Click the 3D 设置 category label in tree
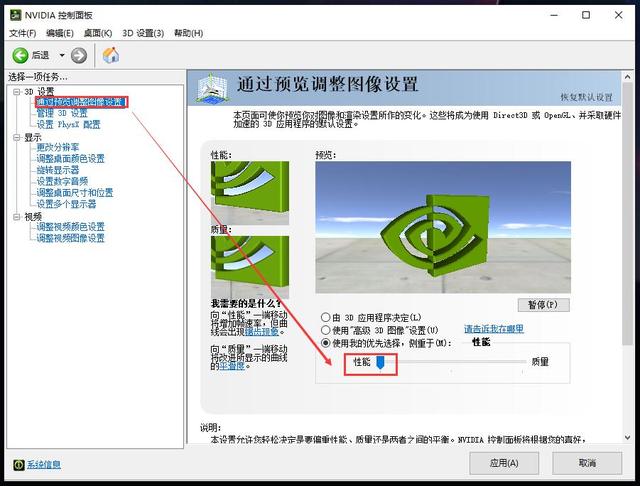The image size is (640, 486). [39, 92]
